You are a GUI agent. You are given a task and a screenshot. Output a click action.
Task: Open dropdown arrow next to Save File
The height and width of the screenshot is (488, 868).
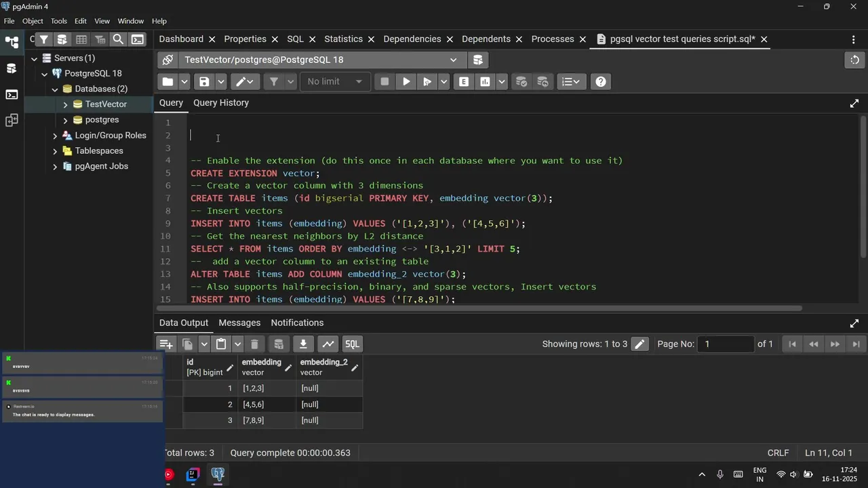(x=221, y=81)
